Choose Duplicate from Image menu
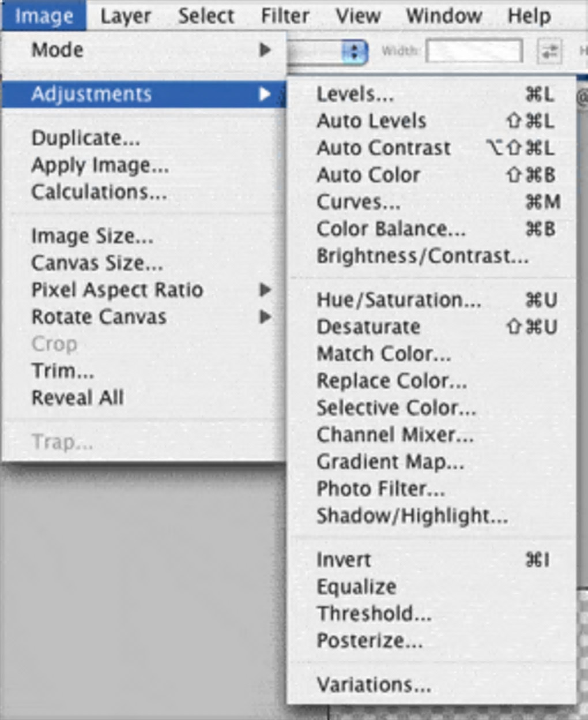 [x=85, y=138]
